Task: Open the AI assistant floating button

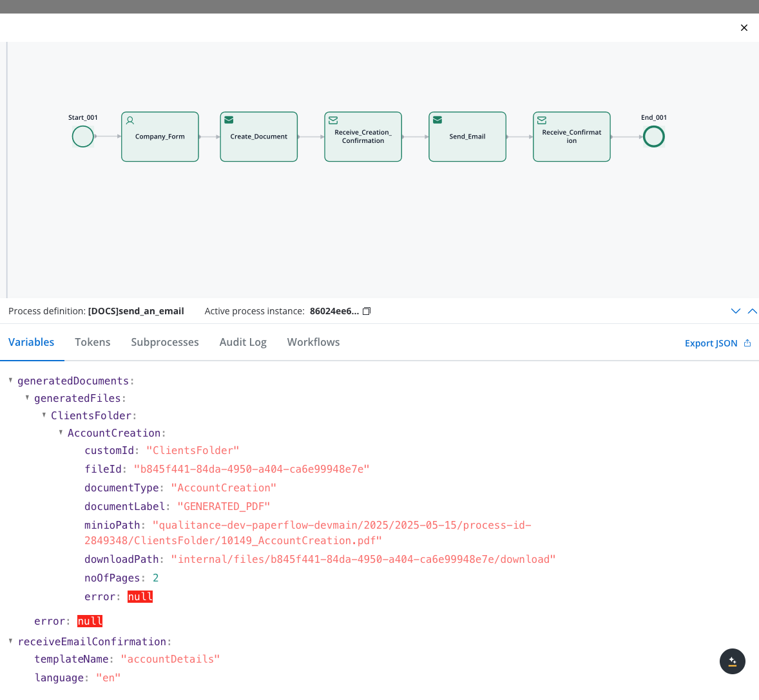Action: 733,661
